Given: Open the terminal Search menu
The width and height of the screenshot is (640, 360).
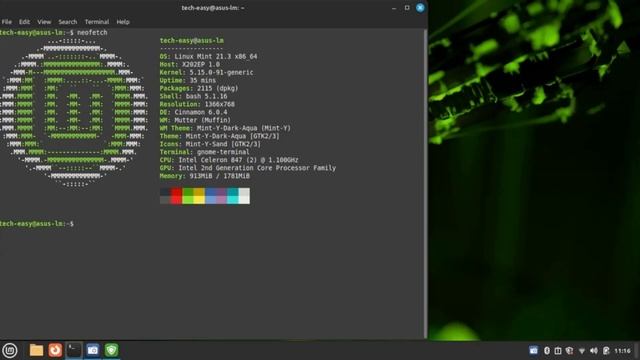Looking at the screenshot, I should pos(67,22).
